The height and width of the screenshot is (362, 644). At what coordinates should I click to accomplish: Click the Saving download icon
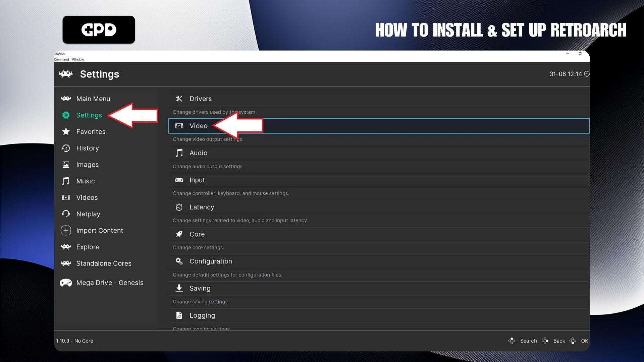click(179, 288)
